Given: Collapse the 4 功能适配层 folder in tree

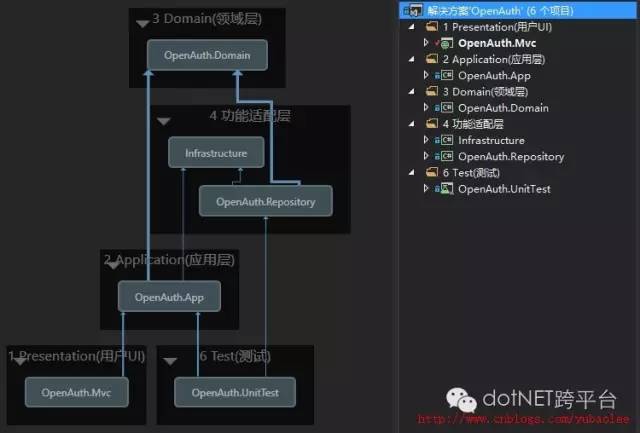Looking at the screenshot, I should (x=412, y=124).
